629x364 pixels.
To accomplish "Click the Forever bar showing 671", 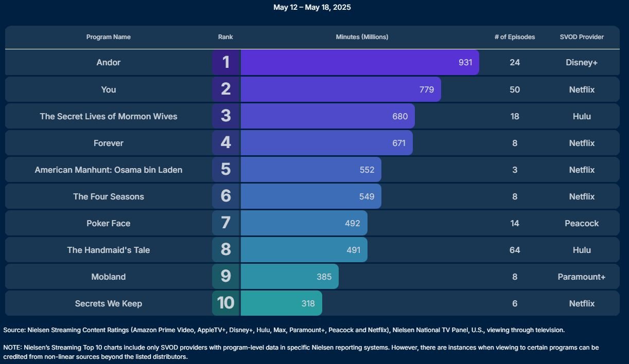I will (326, 142).
